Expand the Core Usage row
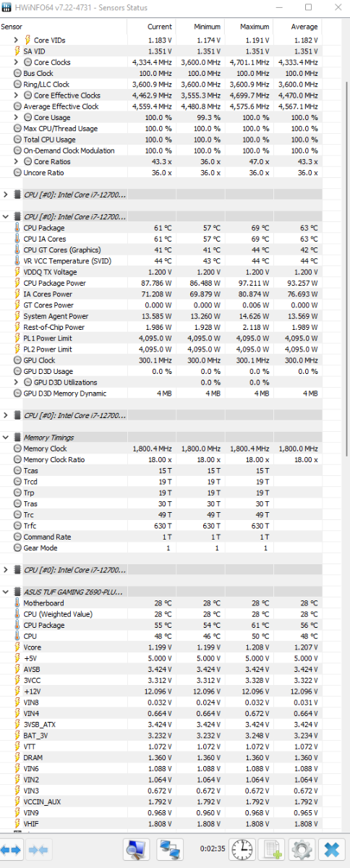The width and height of the screenshot is (350, 868). click(x=16, y=117)
